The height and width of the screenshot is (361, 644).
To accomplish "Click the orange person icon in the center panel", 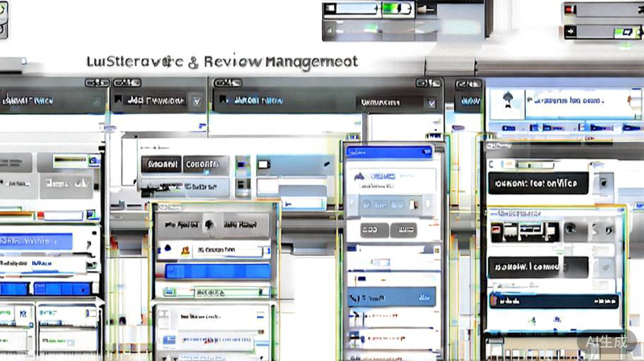I will tap(185, 252).
